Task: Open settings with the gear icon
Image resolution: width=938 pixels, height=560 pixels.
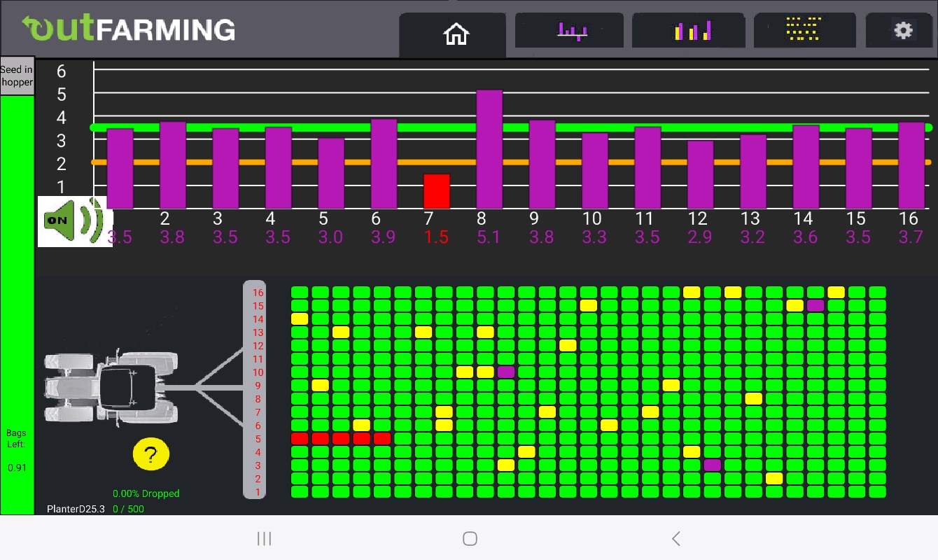Action: (903, 31)
